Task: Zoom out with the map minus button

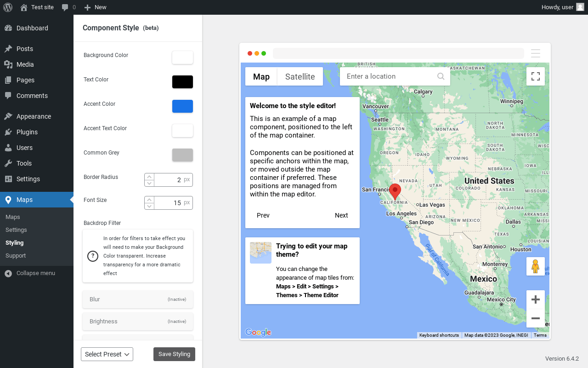Action: click(x=535, y=318)
